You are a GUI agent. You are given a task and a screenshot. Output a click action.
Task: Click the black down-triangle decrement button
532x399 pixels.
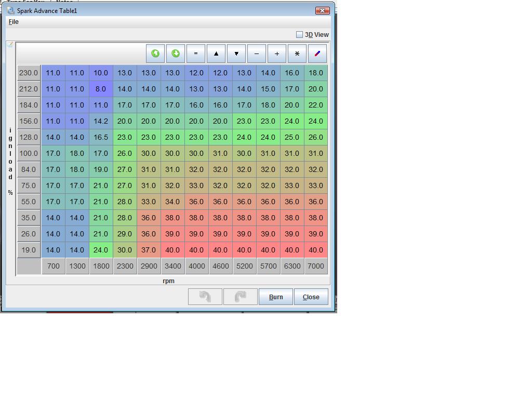click(x=236, y=54)
